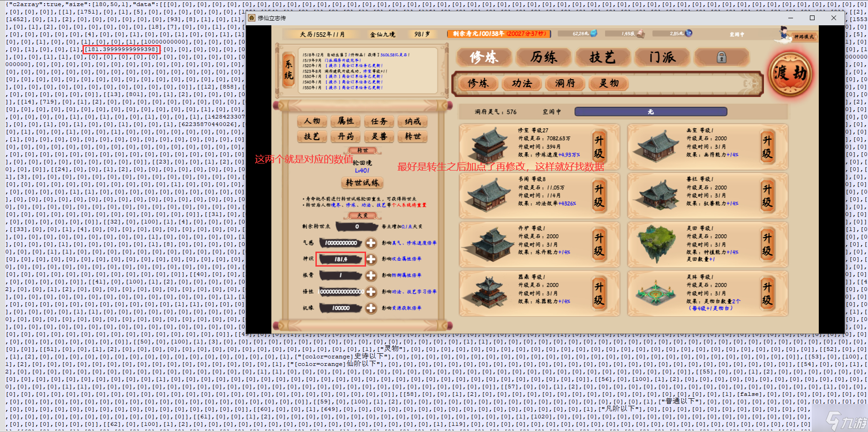Click the 器鼎 building image
Image resolution: width=868 pixels, height=432 pixels.
489,293
